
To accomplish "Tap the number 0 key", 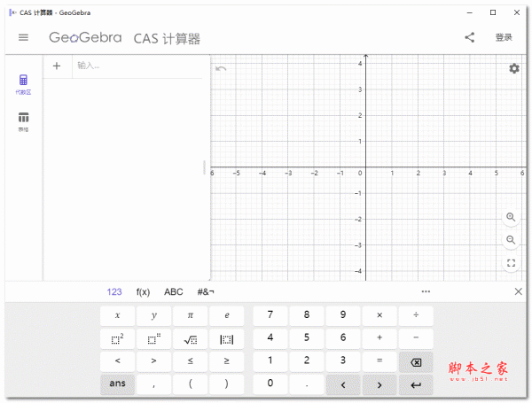I will (270, 384).
